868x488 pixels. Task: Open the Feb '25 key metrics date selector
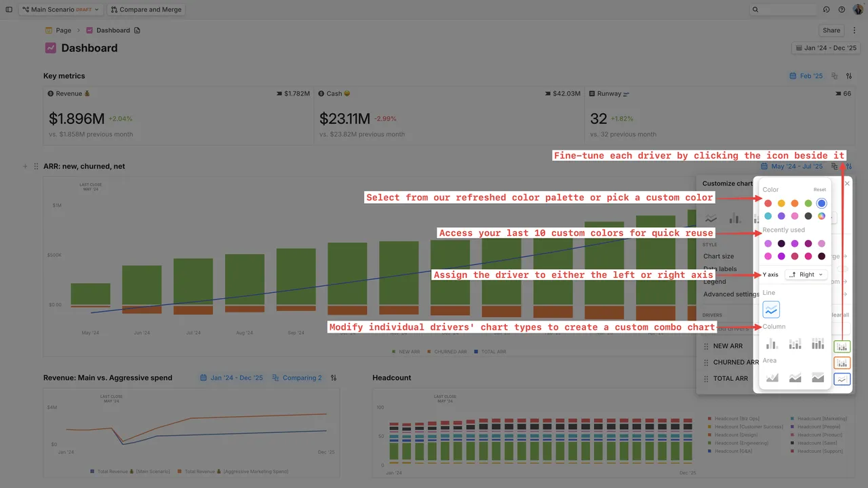click(806, 76)
